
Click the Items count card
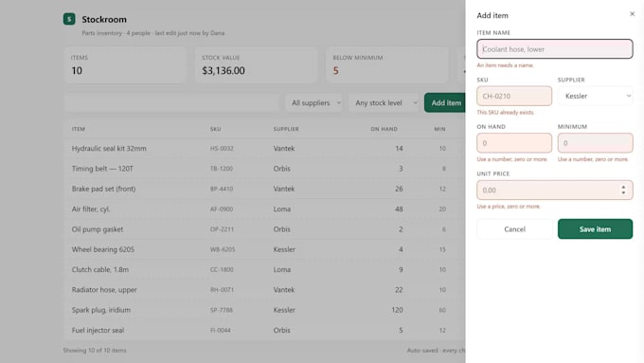(125, 65)
